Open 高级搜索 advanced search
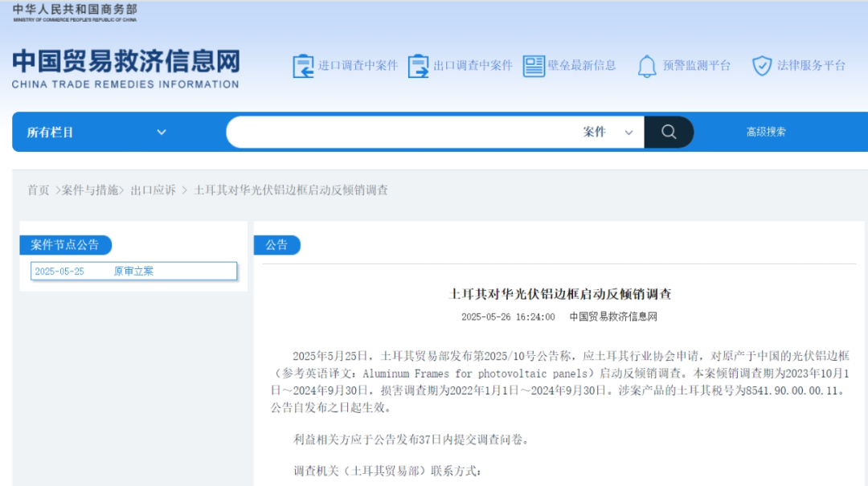 [x=766, y=132]
